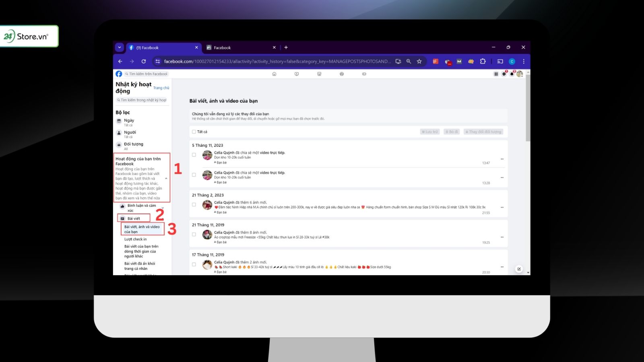Open the Chrome profile C avatar
644x362 pixels.
click(x=512, y=62)
